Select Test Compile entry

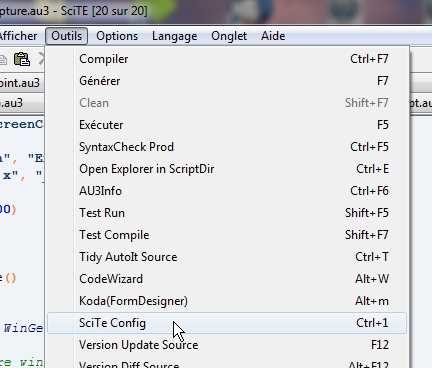(227, 235)
